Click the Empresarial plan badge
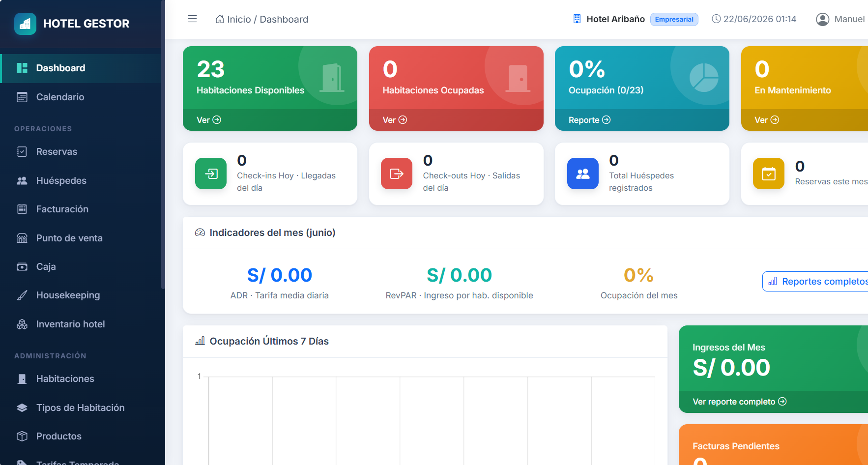Screen dimensions: 868x465 point(674,19)
